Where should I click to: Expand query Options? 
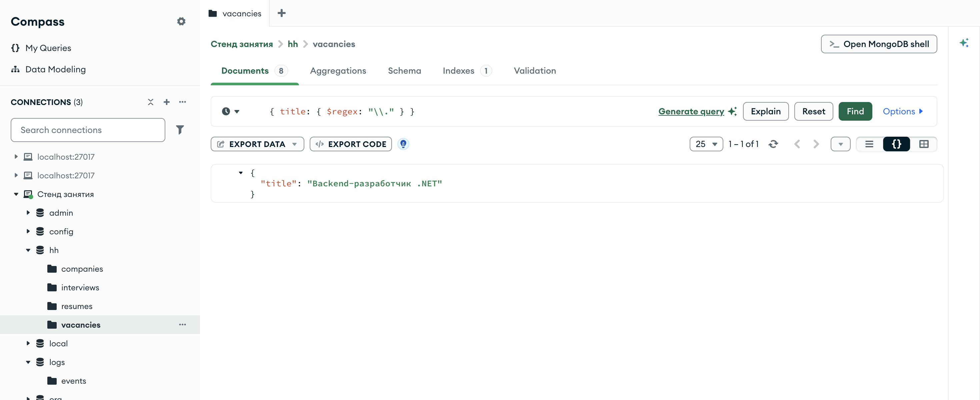(903, 112)
